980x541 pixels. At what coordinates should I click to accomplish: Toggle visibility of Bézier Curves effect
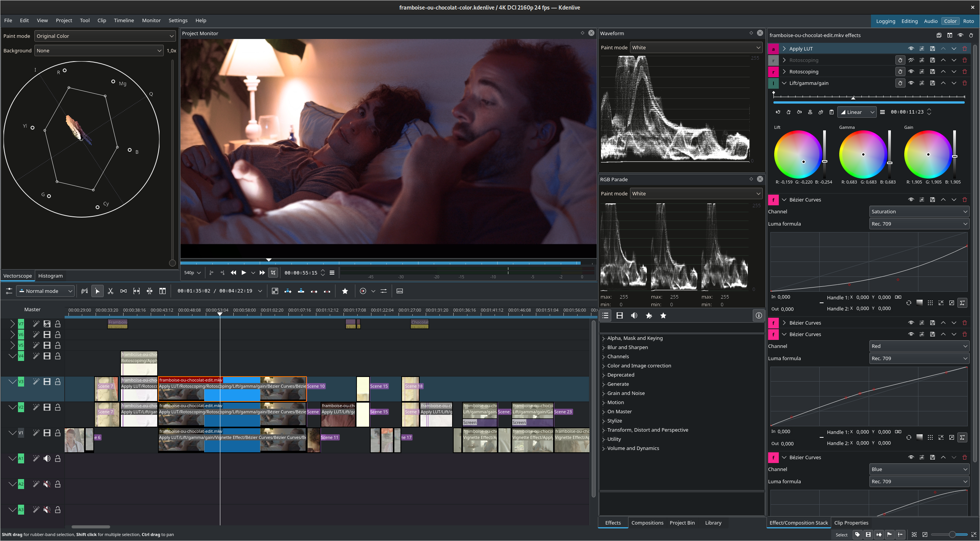pyautogui.click(x=910, y=200)
